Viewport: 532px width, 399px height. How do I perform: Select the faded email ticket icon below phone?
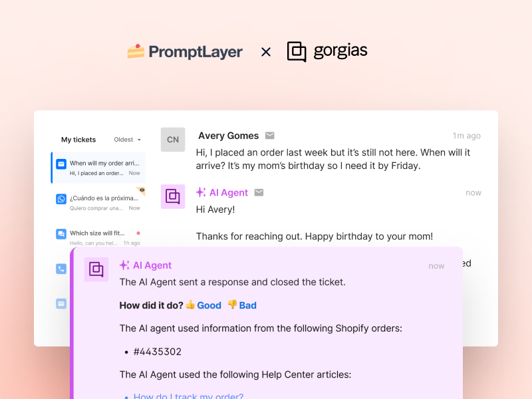[61, 304]
